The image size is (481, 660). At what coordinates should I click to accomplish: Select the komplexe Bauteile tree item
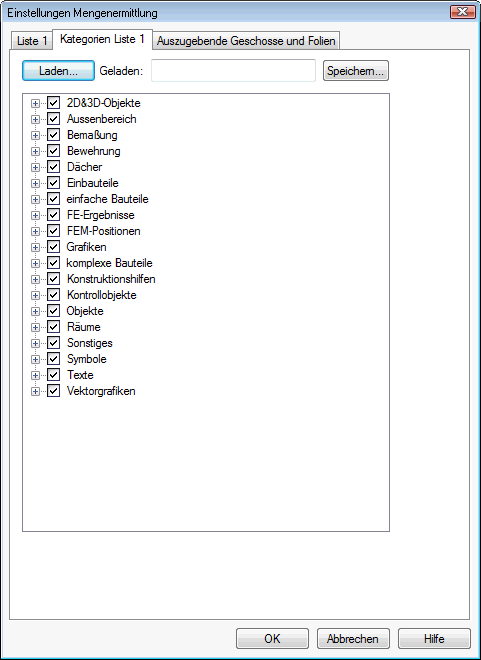[109, 263]
